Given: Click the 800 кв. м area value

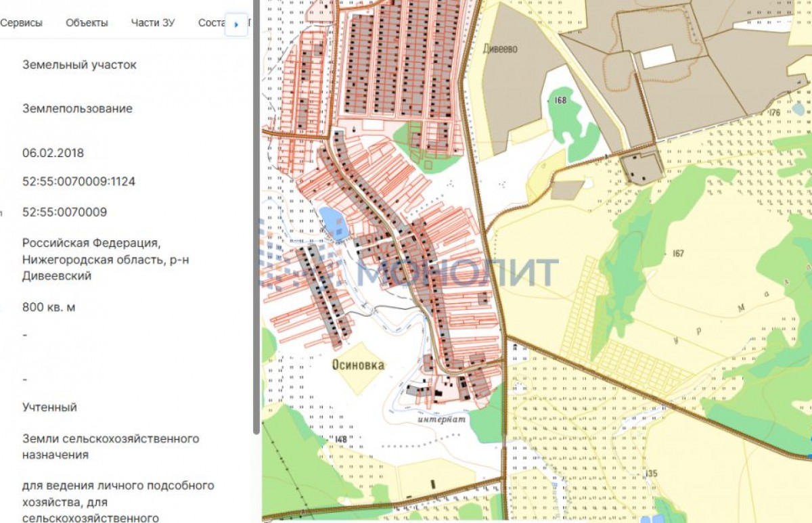Looking at the screenshot, I should (49, 307).
